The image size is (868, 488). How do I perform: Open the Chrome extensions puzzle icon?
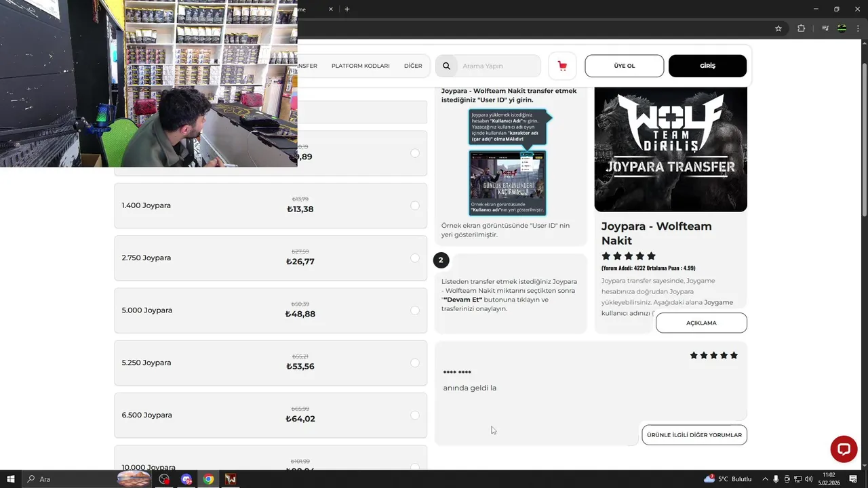(x=801, y=28)
